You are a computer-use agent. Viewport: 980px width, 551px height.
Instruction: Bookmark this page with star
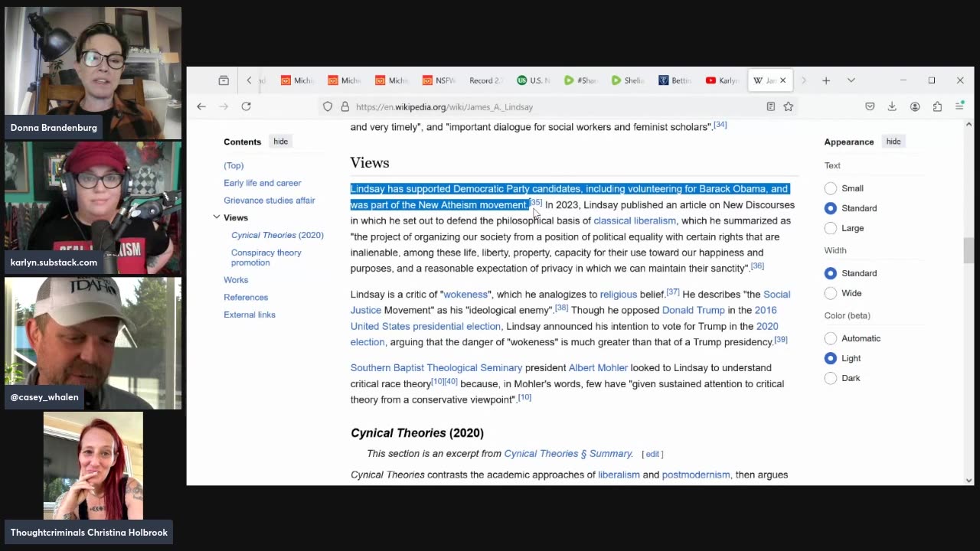[788, 107]
